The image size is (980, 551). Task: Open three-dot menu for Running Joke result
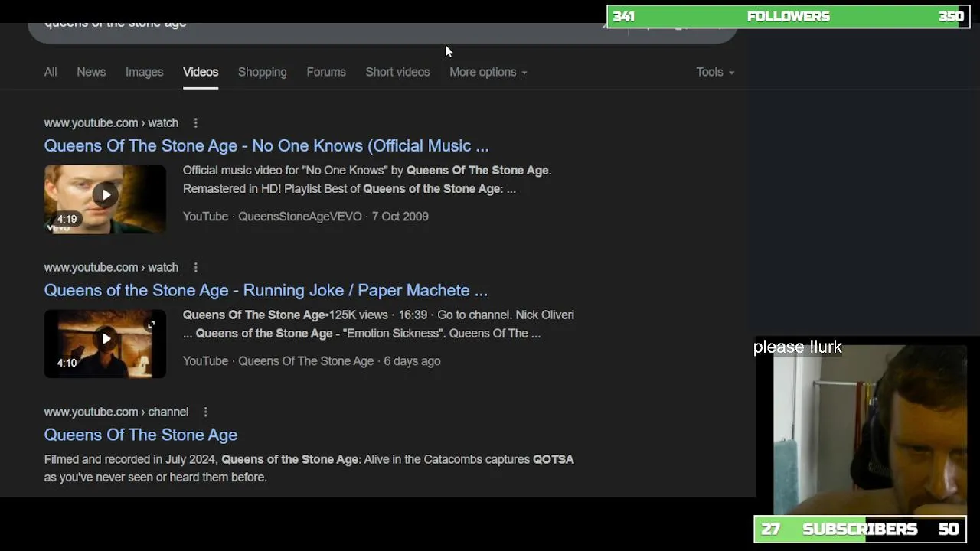pos(196,267)
